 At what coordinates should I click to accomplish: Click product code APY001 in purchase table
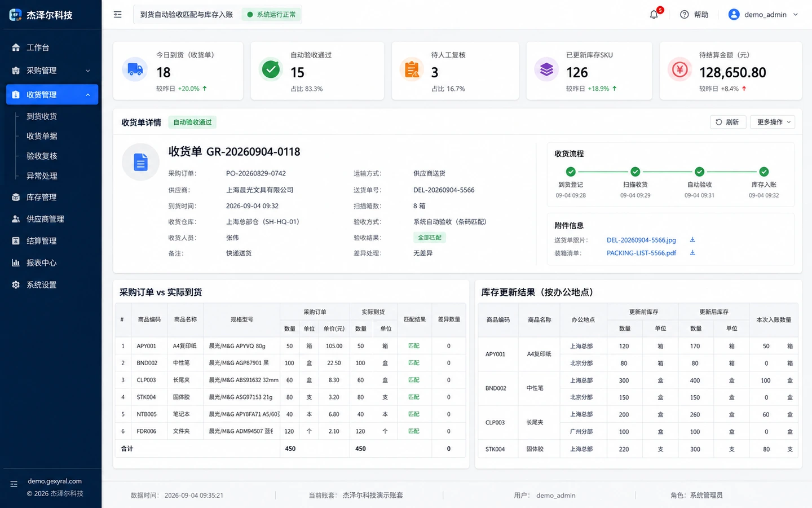(146, 346)
